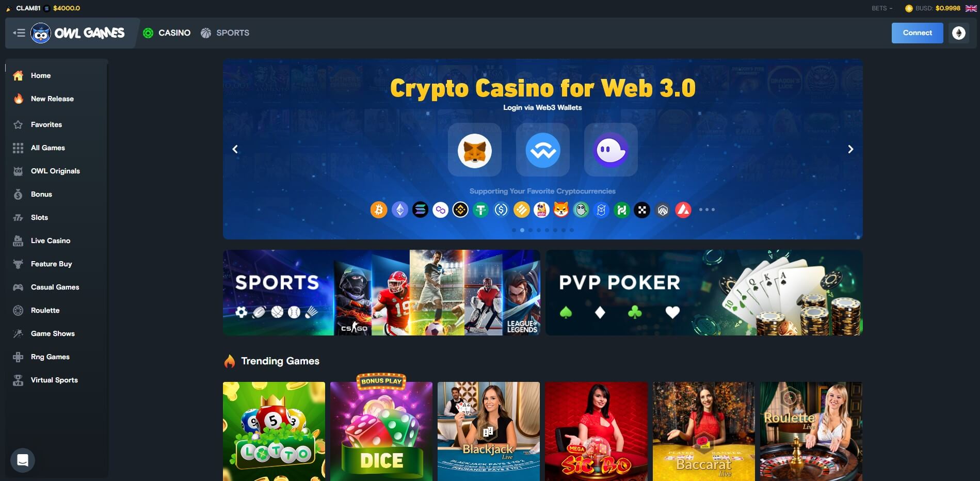Image resolution: width=980 pixels, height=481 pixels.
Task: Open the live chat support bubble
Action: (x=23, y=460)
